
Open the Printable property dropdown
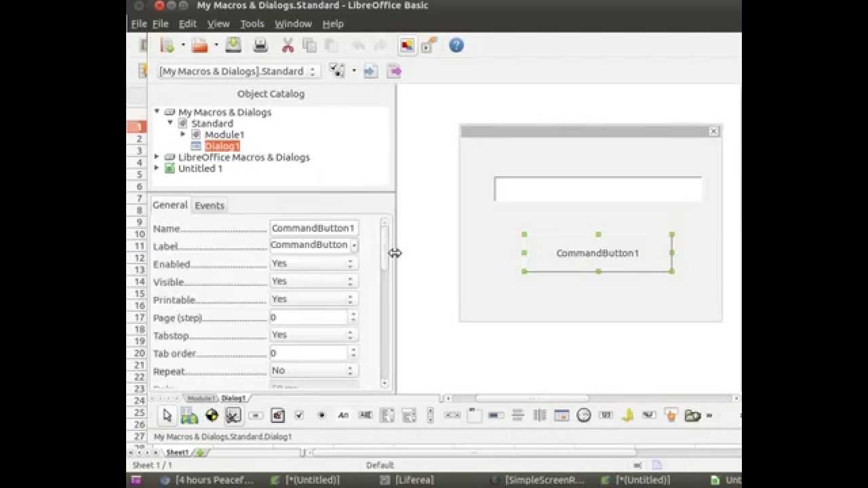coord(314,299)
